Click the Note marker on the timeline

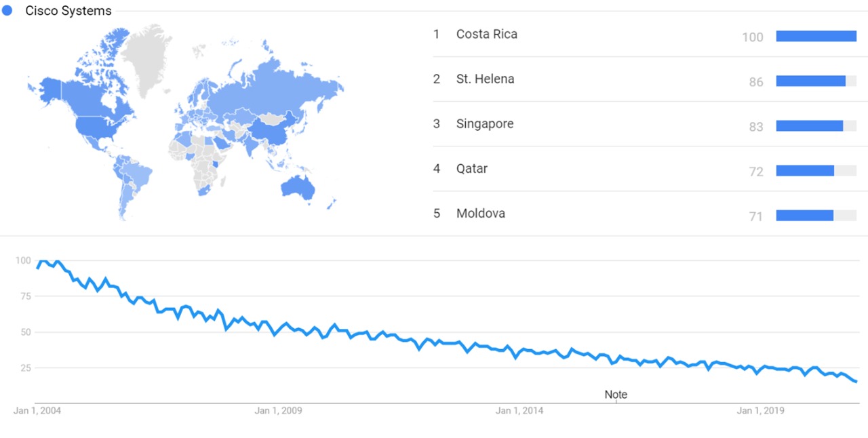coord(616,395)
